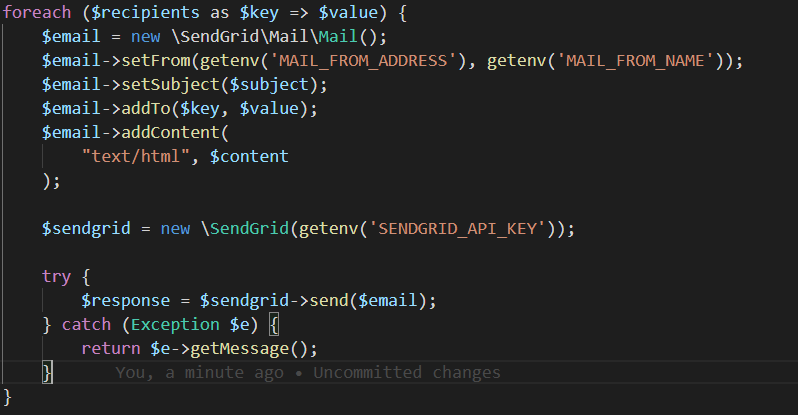Click the send method call
The image size is (798, 415).
point(329,300)
